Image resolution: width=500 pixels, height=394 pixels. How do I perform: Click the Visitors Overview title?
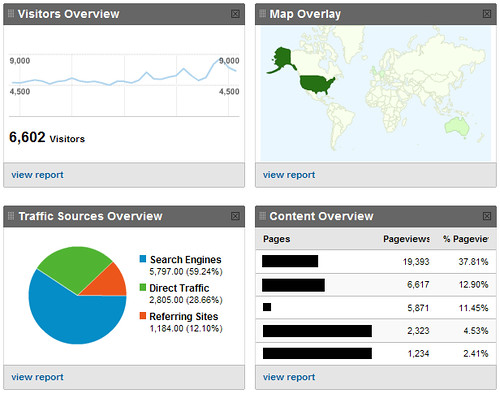pos(68,14)
